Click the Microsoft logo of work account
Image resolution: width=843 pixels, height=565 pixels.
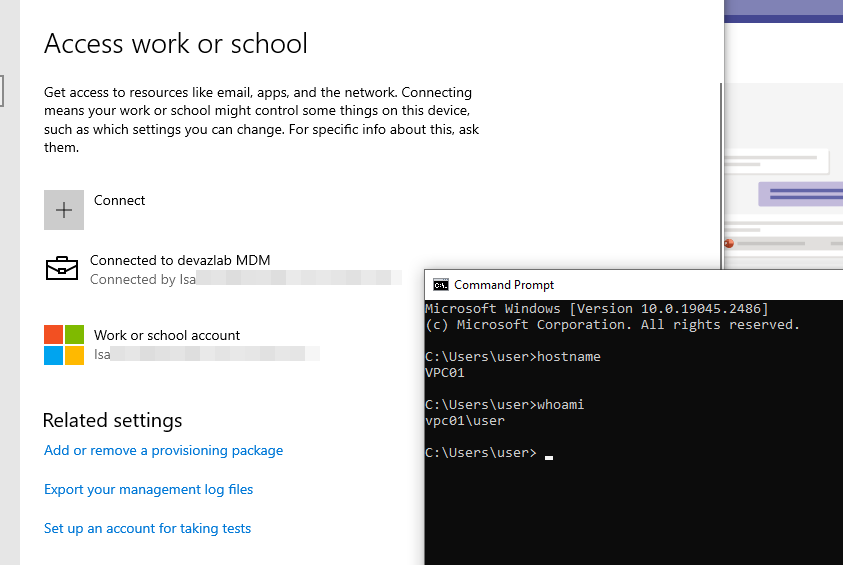[x=64, y=345]
